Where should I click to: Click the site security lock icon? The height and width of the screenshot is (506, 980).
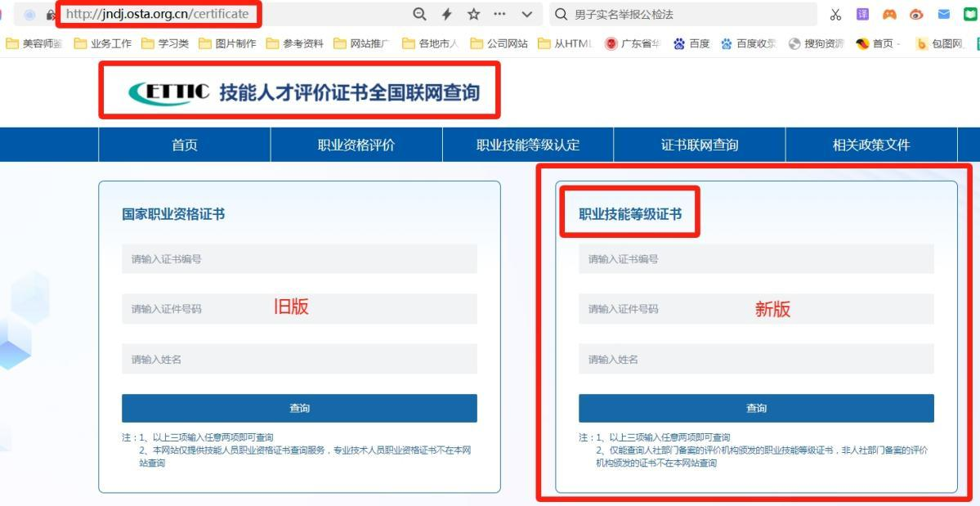(51, 15)
